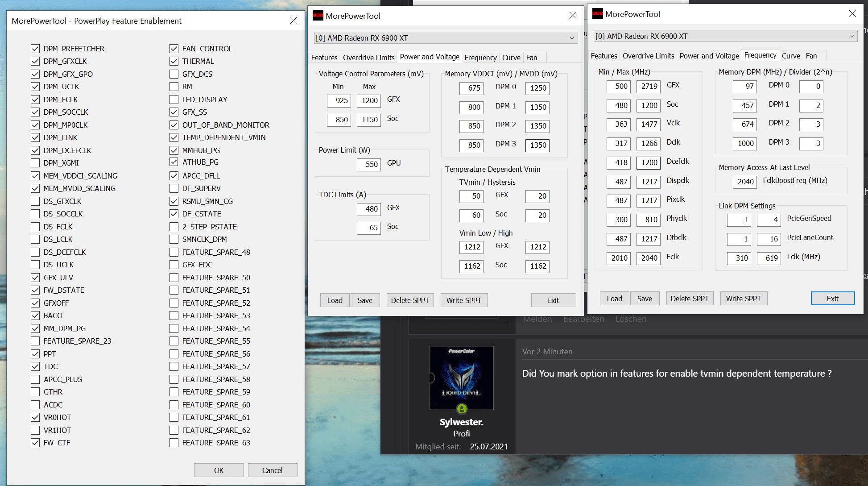Click the DPM 3 MVDD field showing 1350

point(537,145)
